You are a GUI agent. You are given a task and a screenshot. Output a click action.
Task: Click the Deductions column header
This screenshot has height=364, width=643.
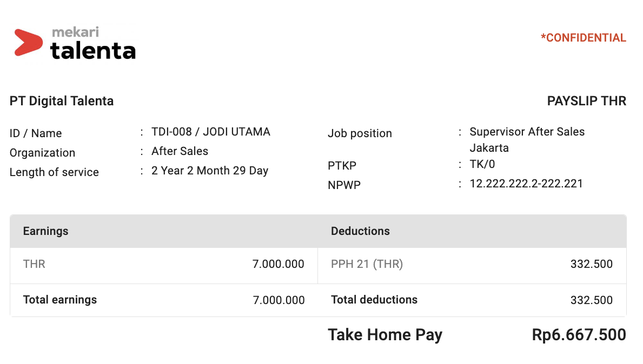coord(360,231)
